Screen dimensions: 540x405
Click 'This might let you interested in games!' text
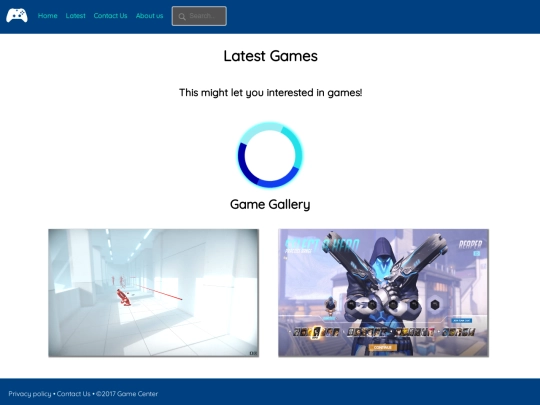(x=270, y=93)
